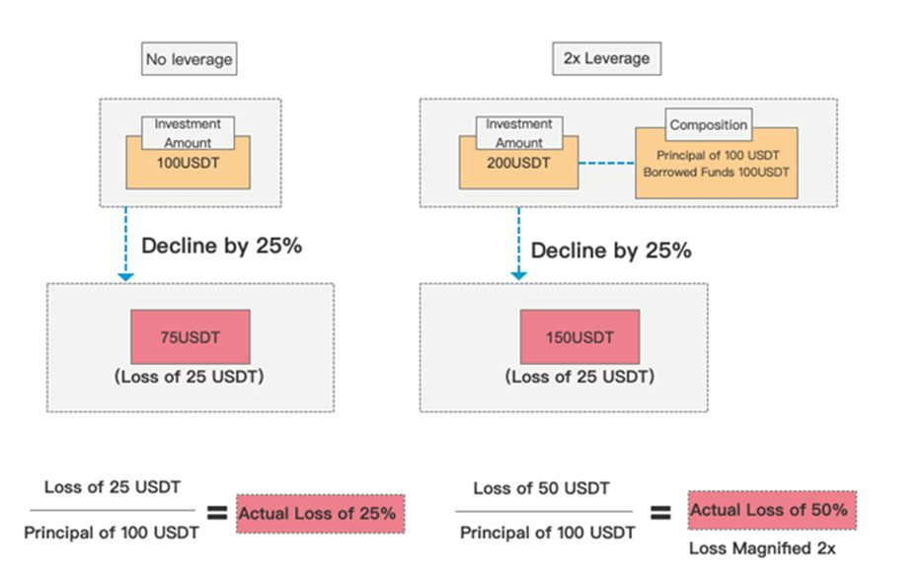
Task: Click the dashed connector between 200USDT and Composition
Action: (x=606, y=163)
